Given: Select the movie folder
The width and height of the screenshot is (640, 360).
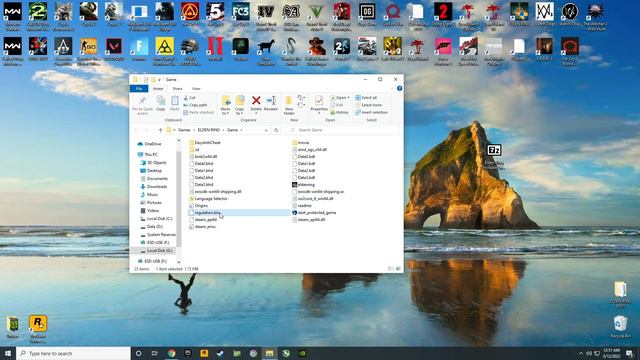Looking at the screenshot, I should [300, 142].
